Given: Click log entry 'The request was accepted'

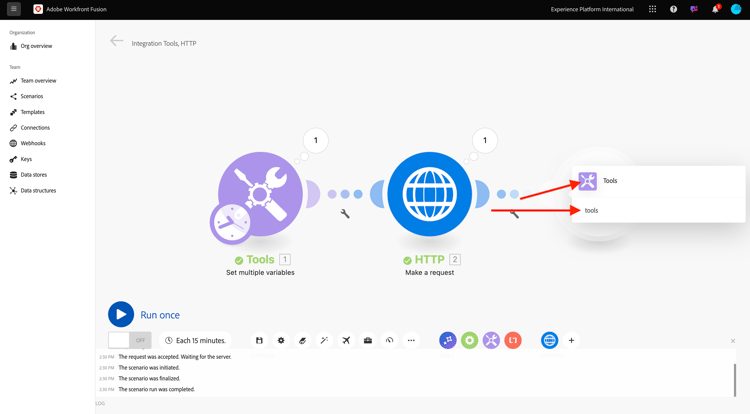Looking at the screenshot, I should pyautogui.click(x=175, y=357).
